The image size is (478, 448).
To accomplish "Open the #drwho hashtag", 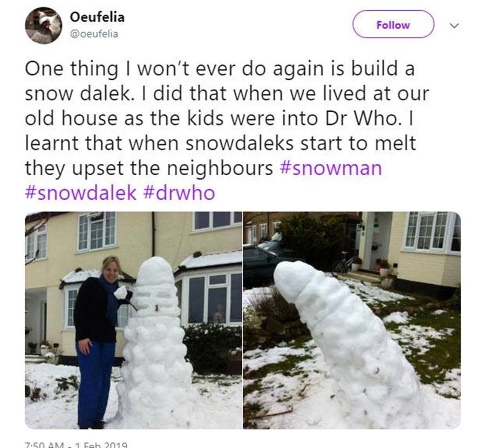I will click(x=179, y=193).
